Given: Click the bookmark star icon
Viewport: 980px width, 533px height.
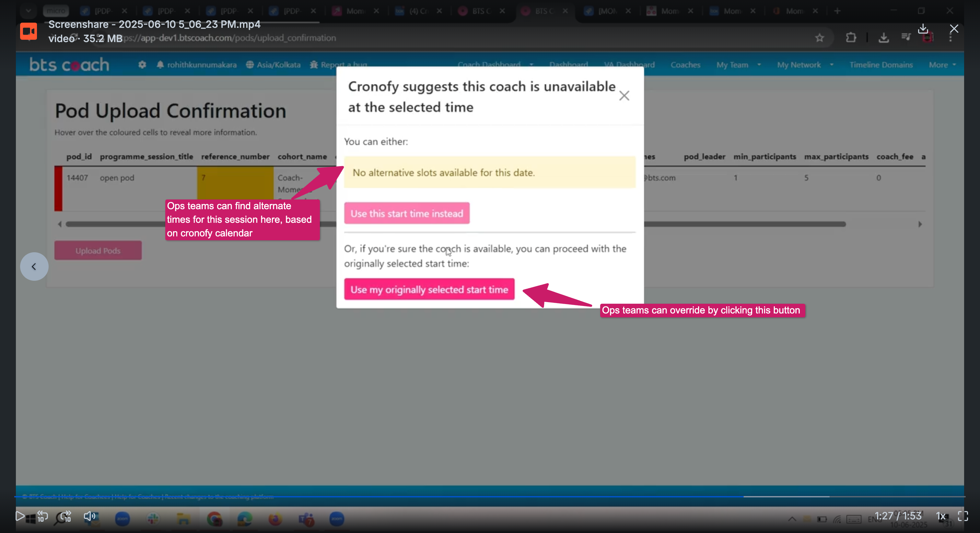Looking at the screenshot, I should pos(820,38).
